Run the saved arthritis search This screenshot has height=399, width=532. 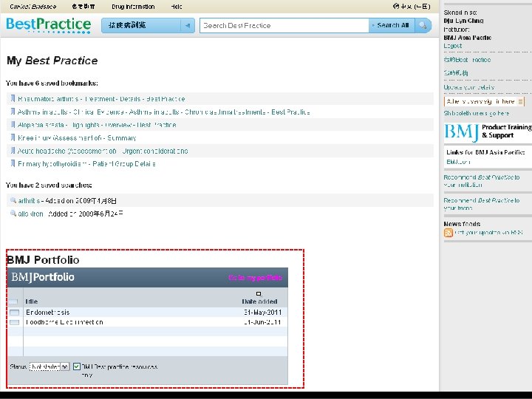[x=29, y=200]
